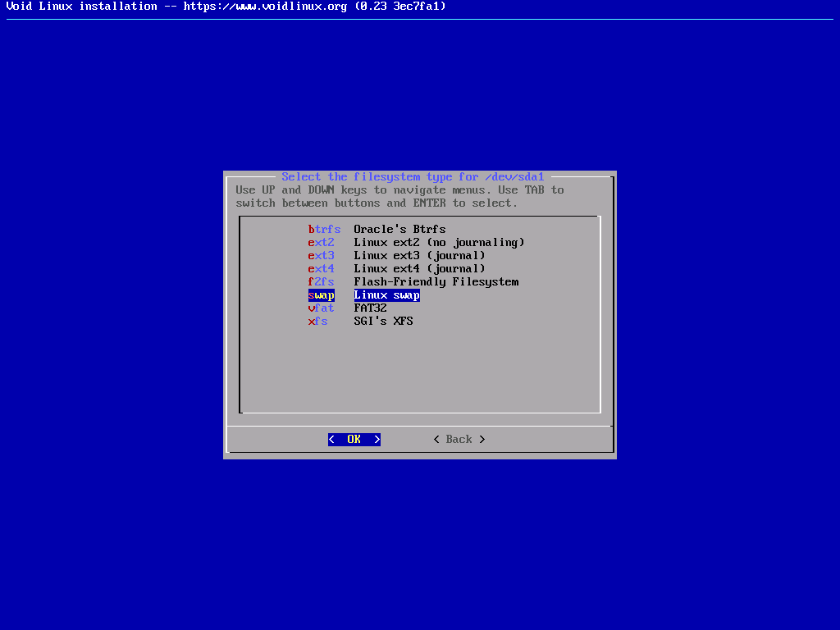
Task: Choose the Flash-Friendly Filesystem description
Action: 436,282
